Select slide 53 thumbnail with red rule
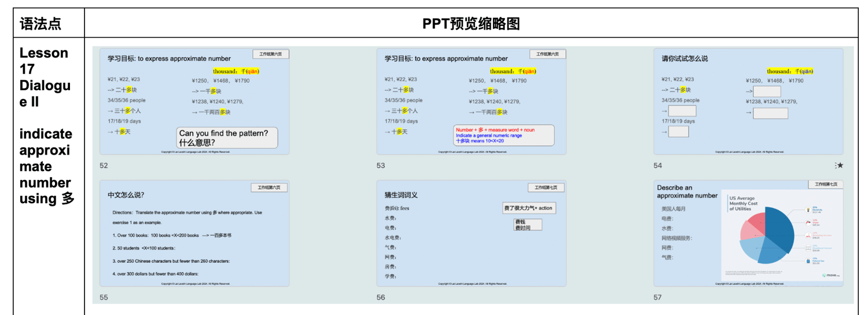The height and width of the screenshot is (315, 868). [x=471, y=101]
